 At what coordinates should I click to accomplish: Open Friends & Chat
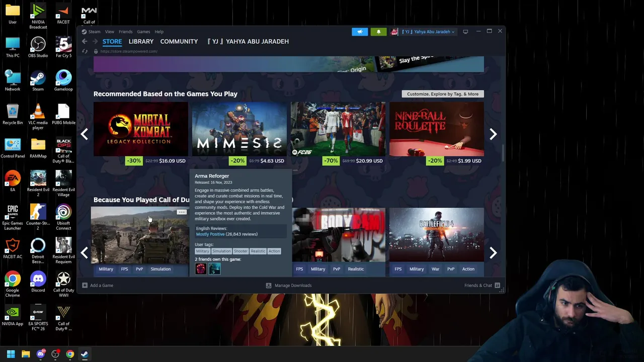(x=482, y=285)
